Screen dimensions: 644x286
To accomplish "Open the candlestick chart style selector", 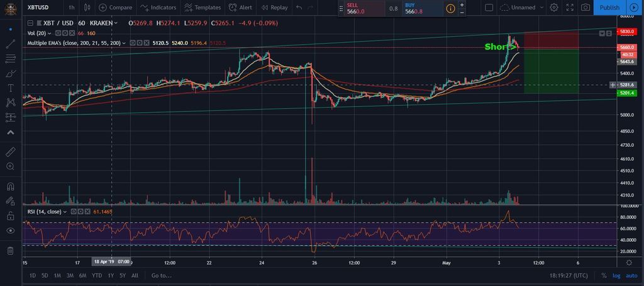I will point(87,8).
